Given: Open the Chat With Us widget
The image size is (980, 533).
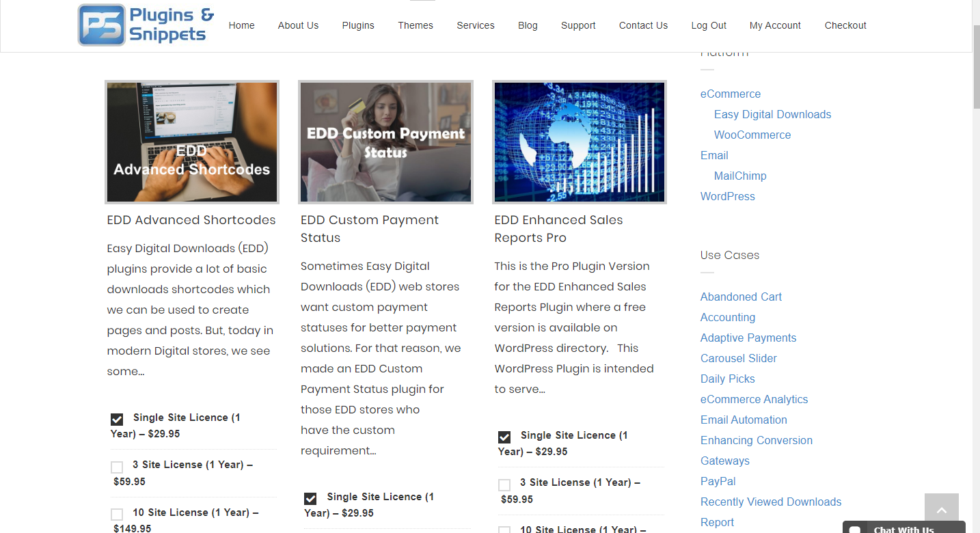Looking at the screenshot, I should coord(903,528).
